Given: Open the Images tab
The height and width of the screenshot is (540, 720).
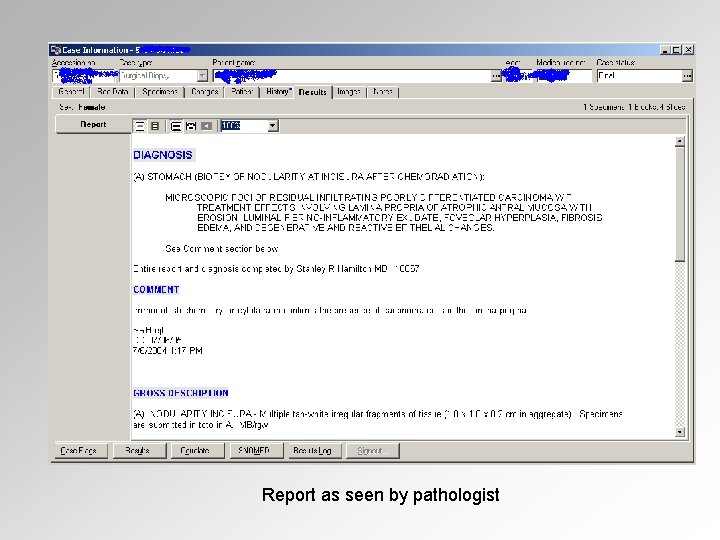Looking at the screenshot, I should [x=349, y=92].
